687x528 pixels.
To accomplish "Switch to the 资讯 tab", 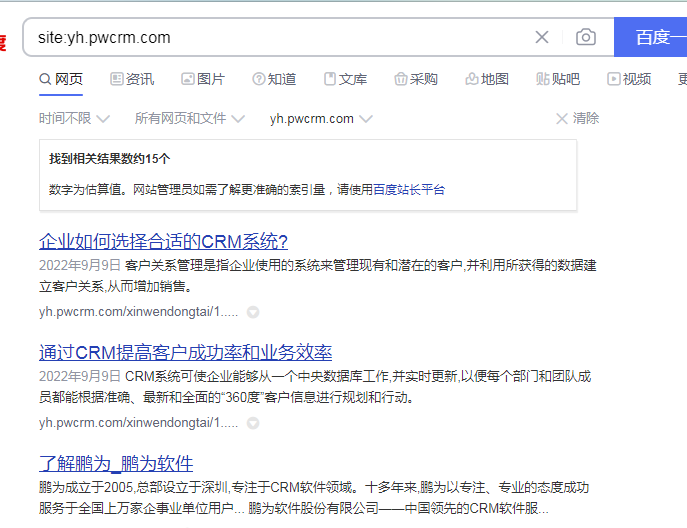I will (x=132, y=79).
